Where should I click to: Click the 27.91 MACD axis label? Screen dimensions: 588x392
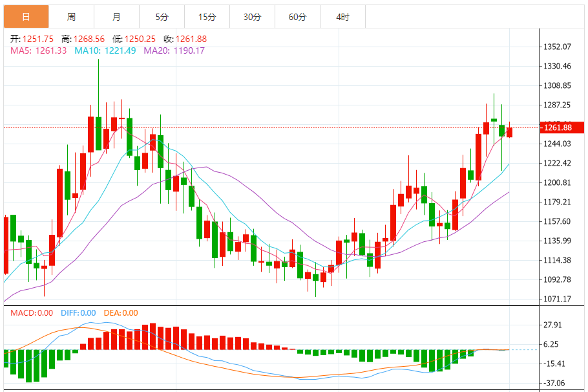552,325
